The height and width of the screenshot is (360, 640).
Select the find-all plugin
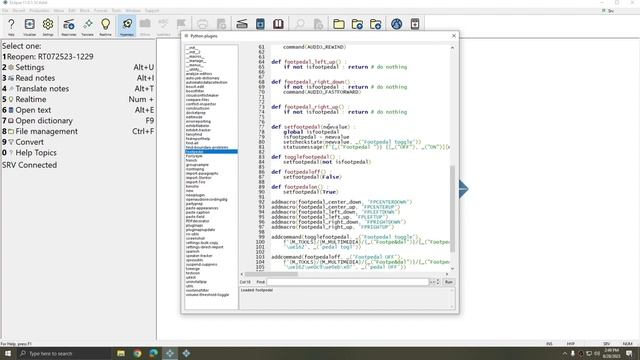tap(192, 143)
